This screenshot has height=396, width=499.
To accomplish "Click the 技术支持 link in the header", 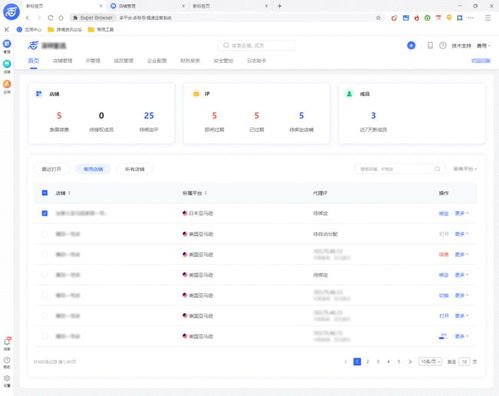I will coord(461,46).
